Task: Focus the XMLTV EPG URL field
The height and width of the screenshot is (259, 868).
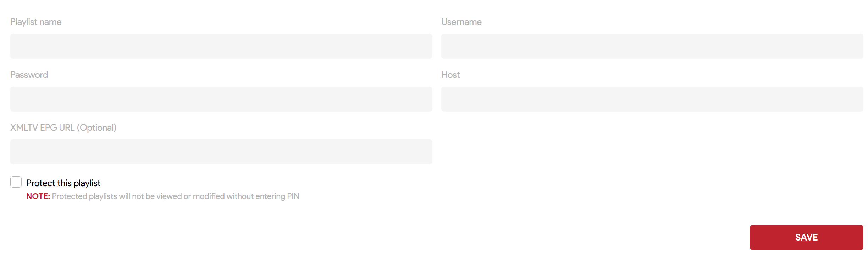Action: click(x=221, y=152)
